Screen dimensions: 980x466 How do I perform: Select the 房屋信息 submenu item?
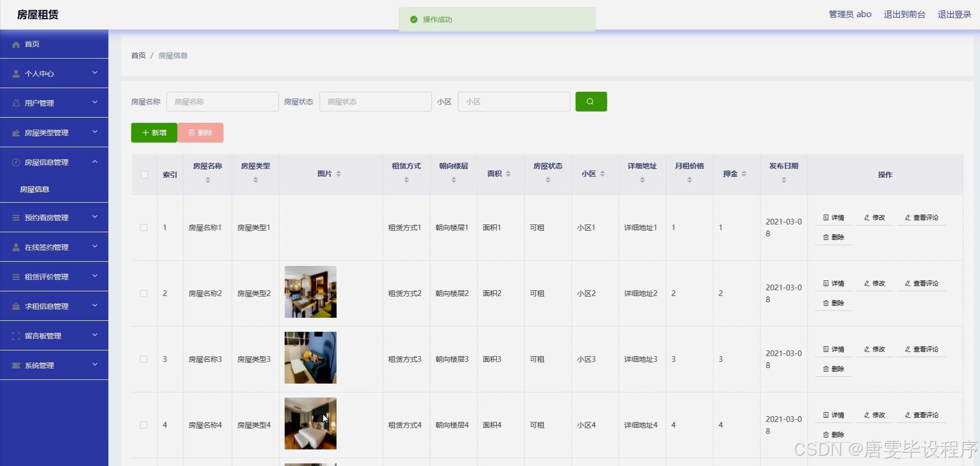(54, 189)
